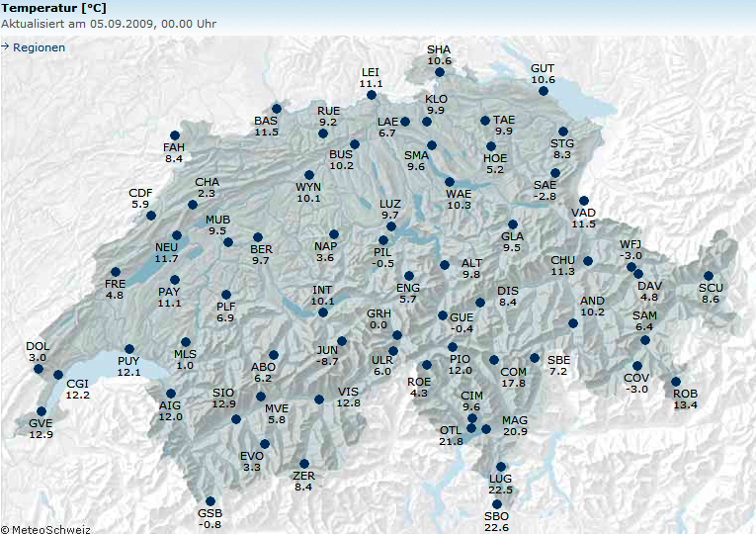The height and width of the screenshot is (534, 756).
Task: Click the ABO 6.2 label
Action: point(263,373)
